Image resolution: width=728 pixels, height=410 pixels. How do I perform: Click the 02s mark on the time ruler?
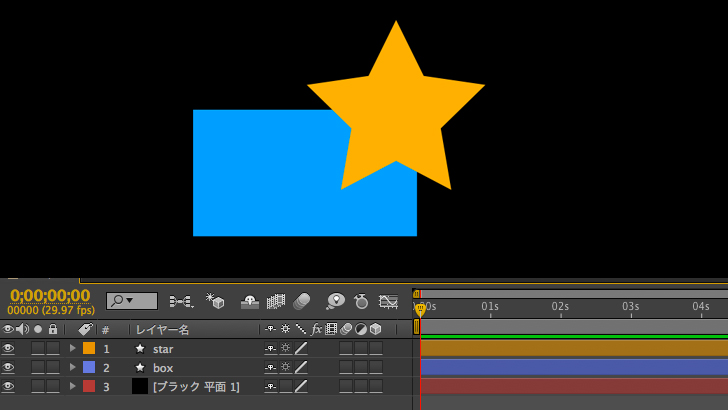tap(560, 308)
